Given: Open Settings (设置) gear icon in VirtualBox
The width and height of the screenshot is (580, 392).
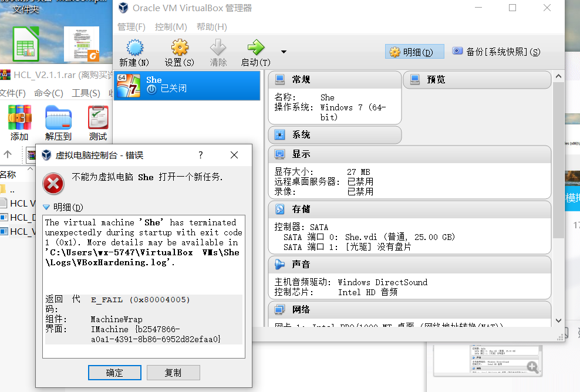Looking at the screenshot, I should click(x=180, y=48).
